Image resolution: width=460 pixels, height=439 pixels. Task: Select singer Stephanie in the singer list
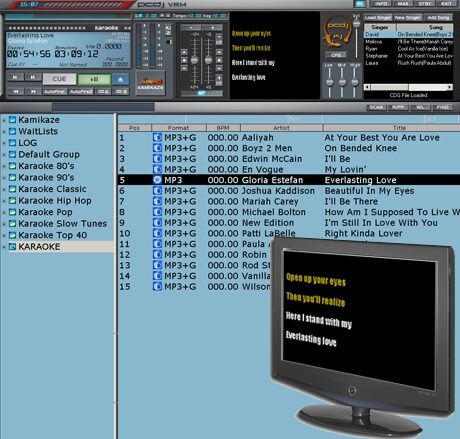[408, 56]
